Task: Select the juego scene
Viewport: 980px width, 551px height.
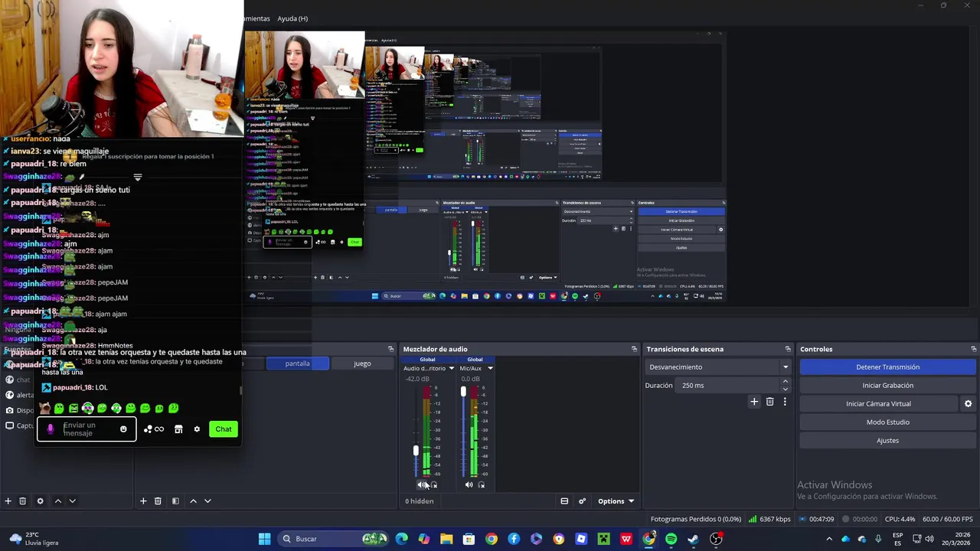Action: 362,364
